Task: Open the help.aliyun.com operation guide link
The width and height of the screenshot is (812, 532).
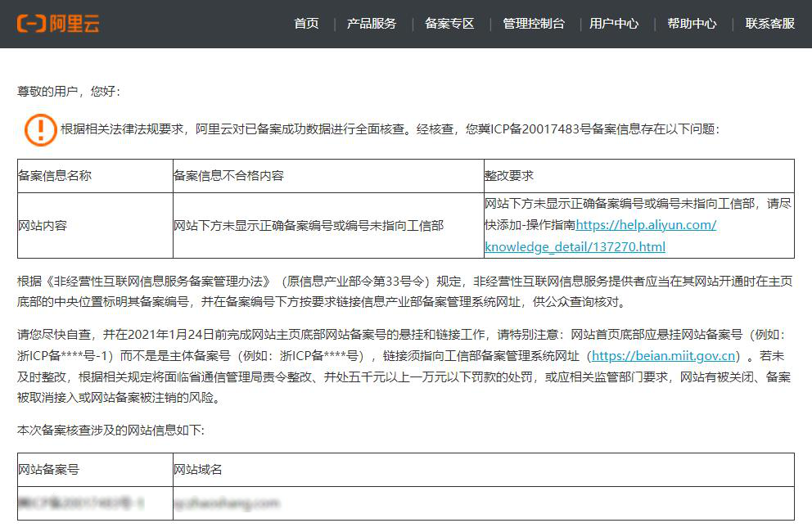Action: pyautogui.click(x=646, y=225)
